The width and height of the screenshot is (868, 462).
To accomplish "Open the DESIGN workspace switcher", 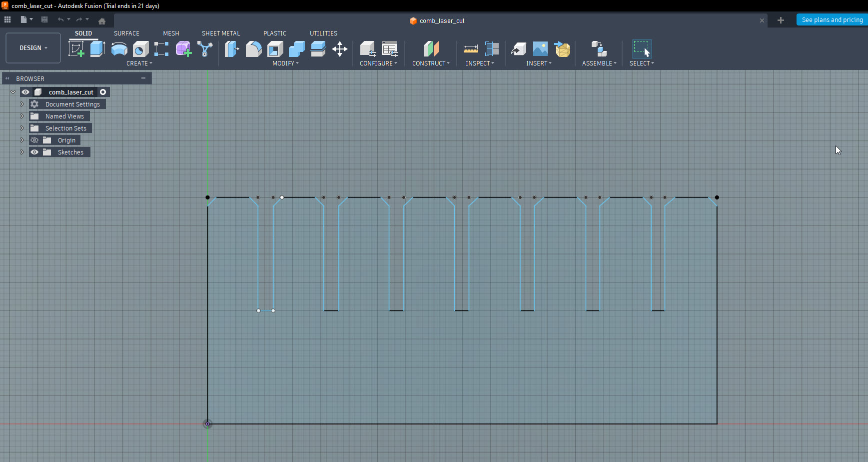I will (x=32, y=47).
